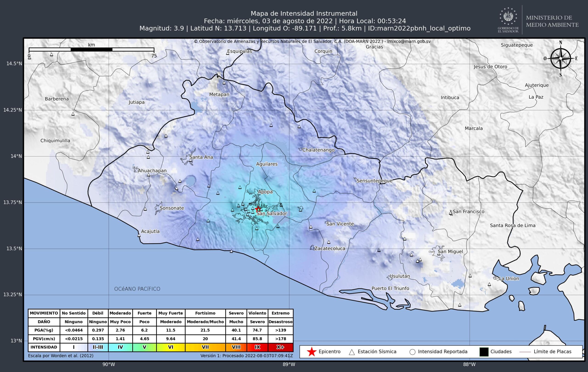Click the black Ciudades square legend icon
Screen dimensions: 588x372
click(484, 352)
